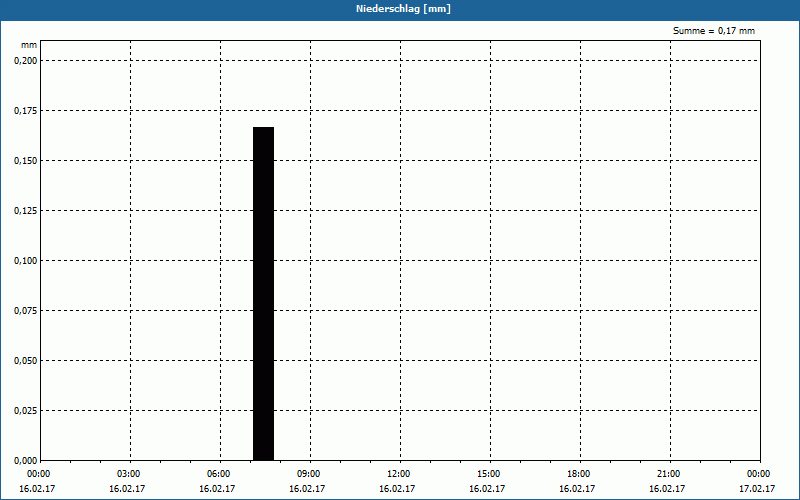
Task: Select the 0,075 y-axis value
Action: pyautogui.click(x=26, y=311)
